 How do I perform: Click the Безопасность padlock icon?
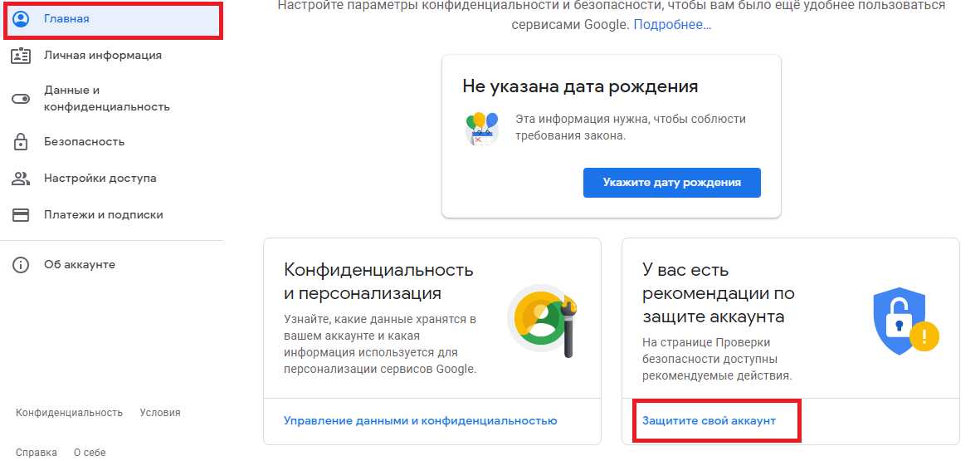[x=21, y=142]
